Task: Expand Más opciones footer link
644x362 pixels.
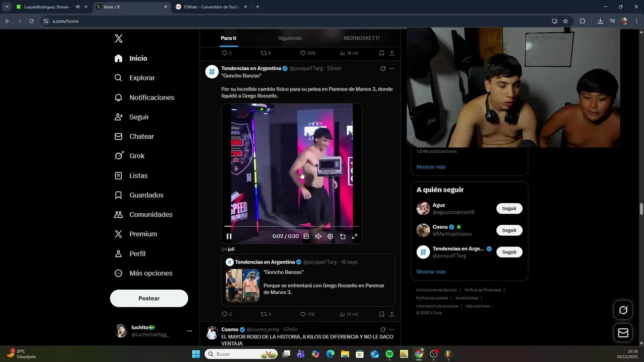Action: [479, 306]
